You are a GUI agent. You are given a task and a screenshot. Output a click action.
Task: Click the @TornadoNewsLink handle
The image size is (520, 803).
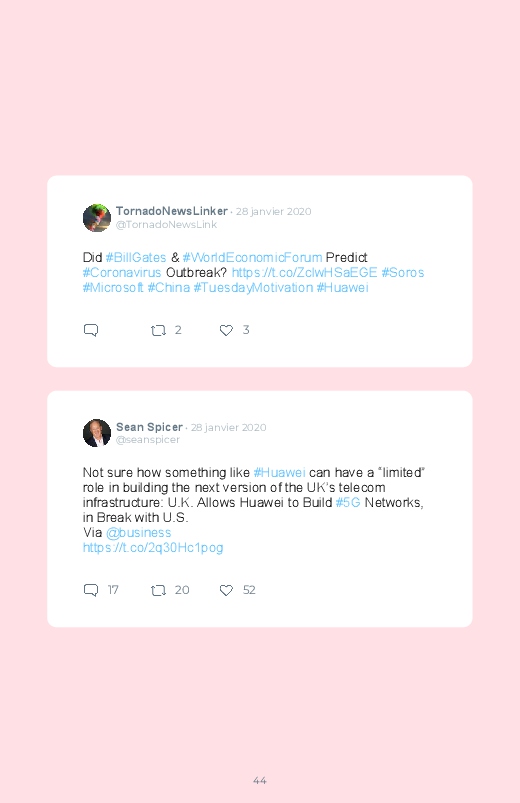coord(166,224)
